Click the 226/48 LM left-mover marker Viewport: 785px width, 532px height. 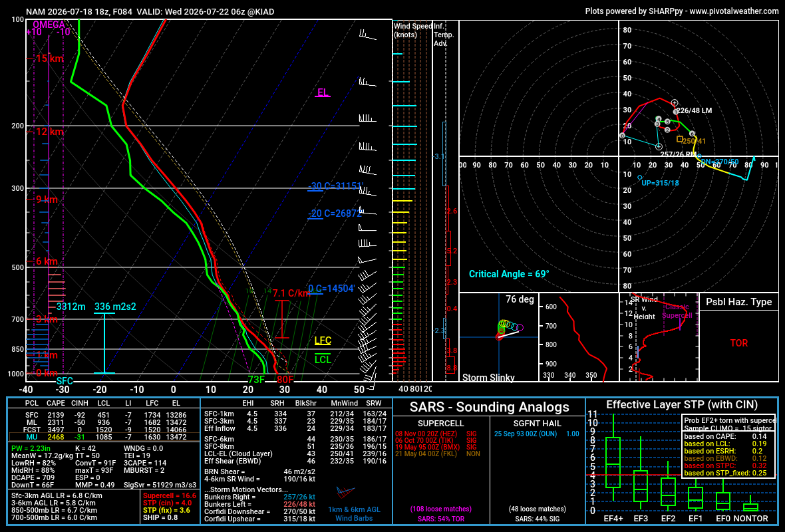[x=675, y=102]
